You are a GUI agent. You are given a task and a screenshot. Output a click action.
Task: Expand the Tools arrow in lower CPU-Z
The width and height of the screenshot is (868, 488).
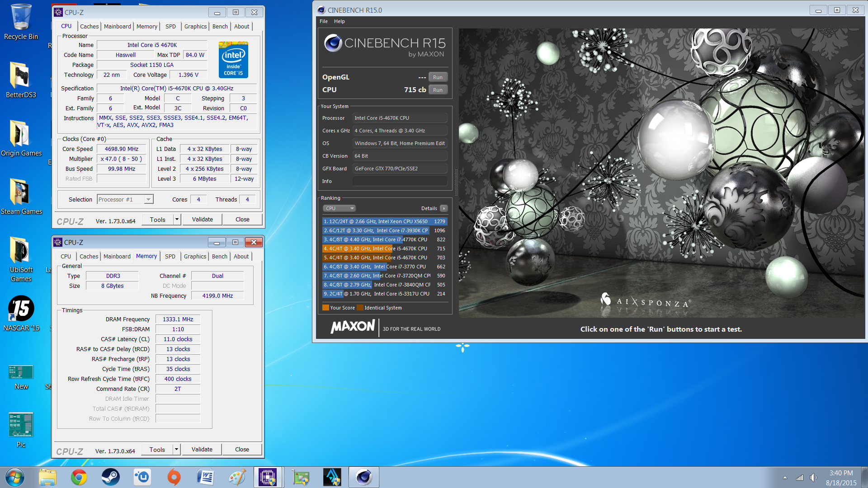tap(176, 450)
